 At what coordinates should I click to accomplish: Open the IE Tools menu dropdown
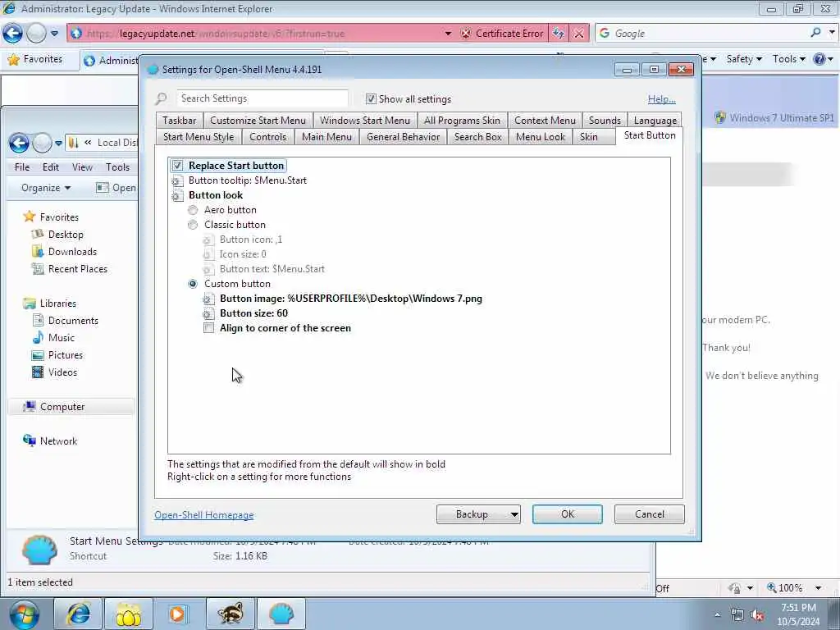[x=788, y=59]
